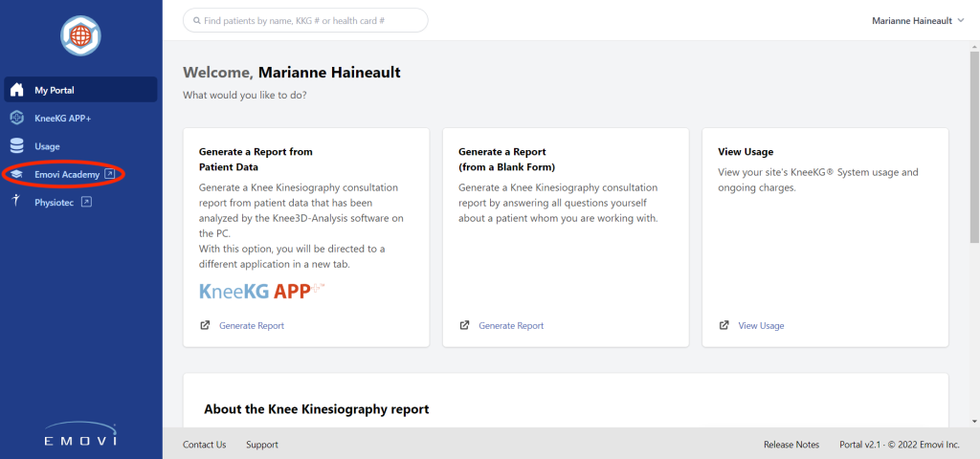This screenshot has width=980, height=459.
Task: Click the View Usage card heading
Action: click(746, 152)
